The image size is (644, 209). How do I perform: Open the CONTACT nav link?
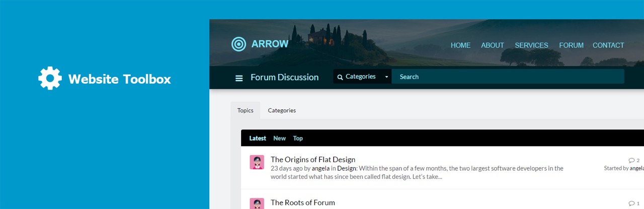click(x=608, y=45)
